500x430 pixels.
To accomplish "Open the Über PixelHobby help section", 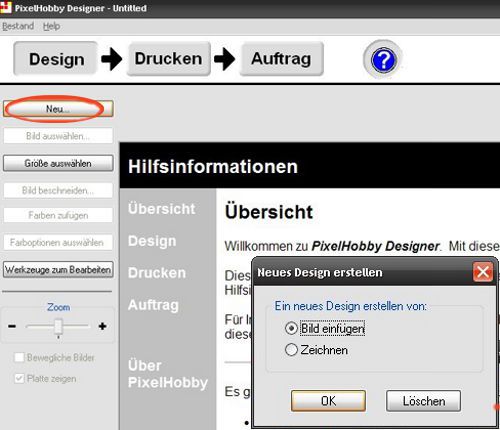I will pyautogui.click(x=168, y=374).
